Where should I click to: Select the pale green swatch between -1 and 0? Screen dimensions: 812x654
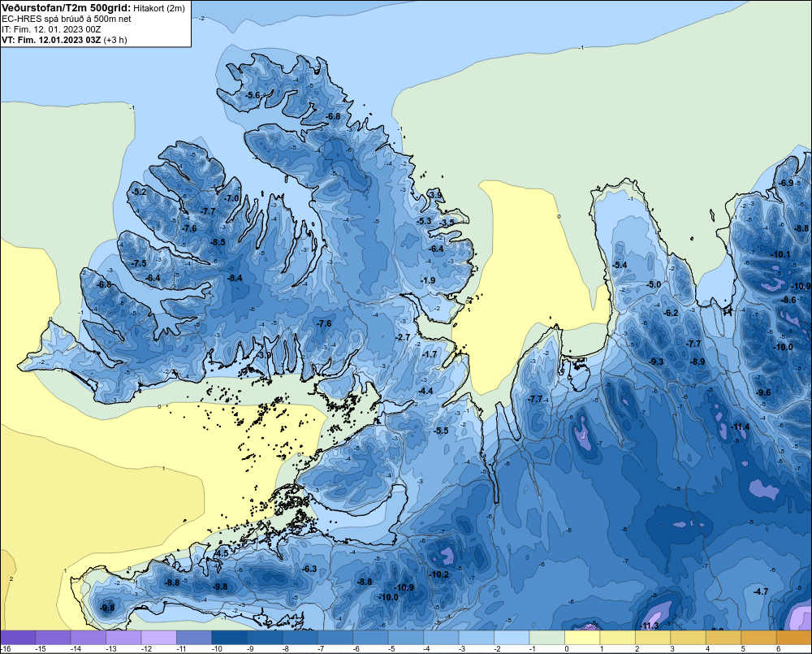[547, 638]
